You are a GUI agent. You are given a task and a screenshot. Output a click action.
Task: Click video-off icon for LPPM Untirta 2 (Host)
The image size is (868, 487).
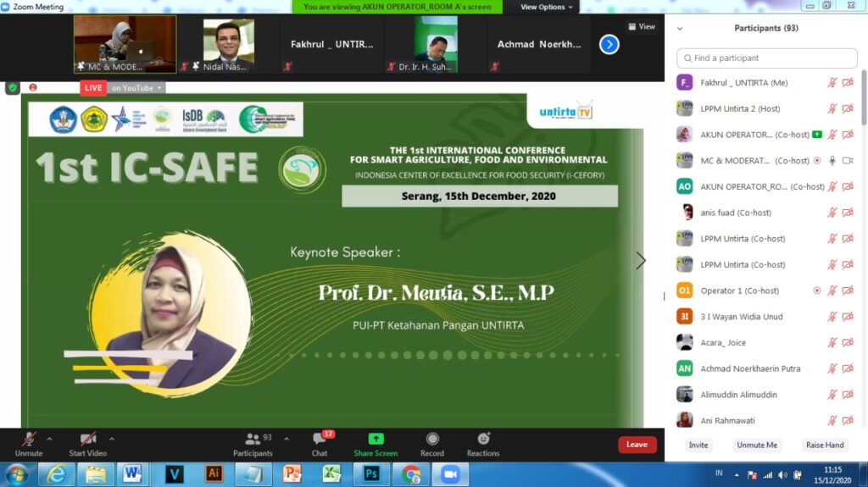coord(848,108)
